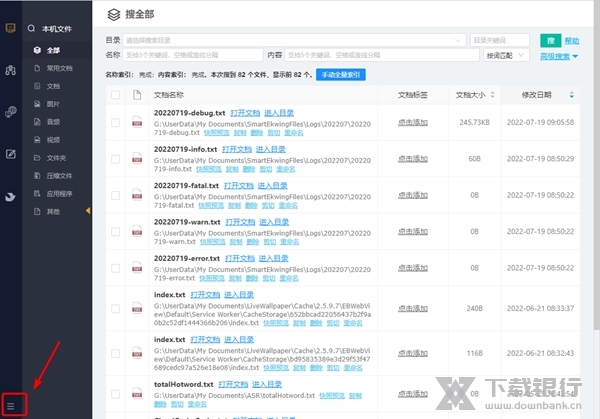Click 点击添加 tag for 20220719-fatal.txt
The image size is (600, 419).
coord(413,195)
